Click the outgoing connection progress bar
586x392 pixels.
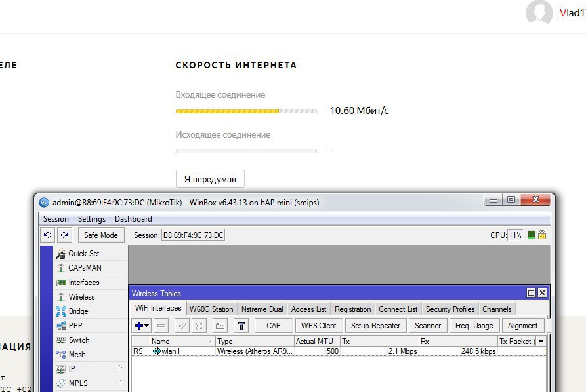(x=246, y=151)
